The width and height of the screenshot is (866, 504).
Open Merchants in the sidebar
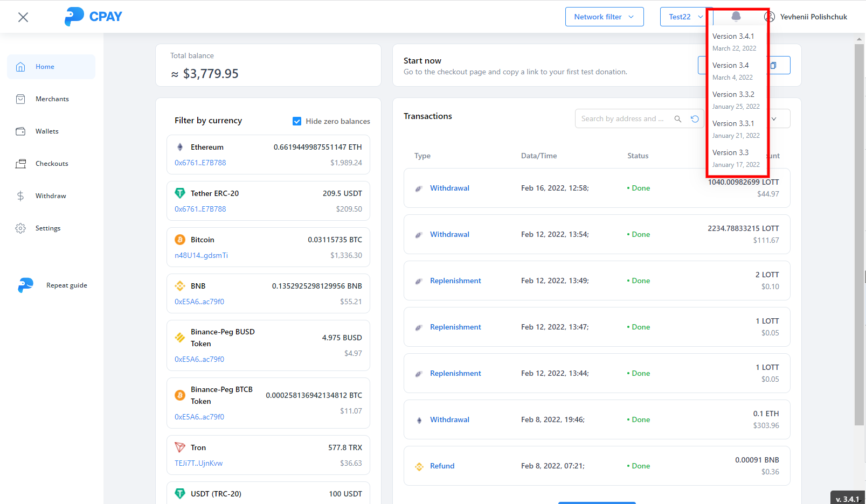52,99
